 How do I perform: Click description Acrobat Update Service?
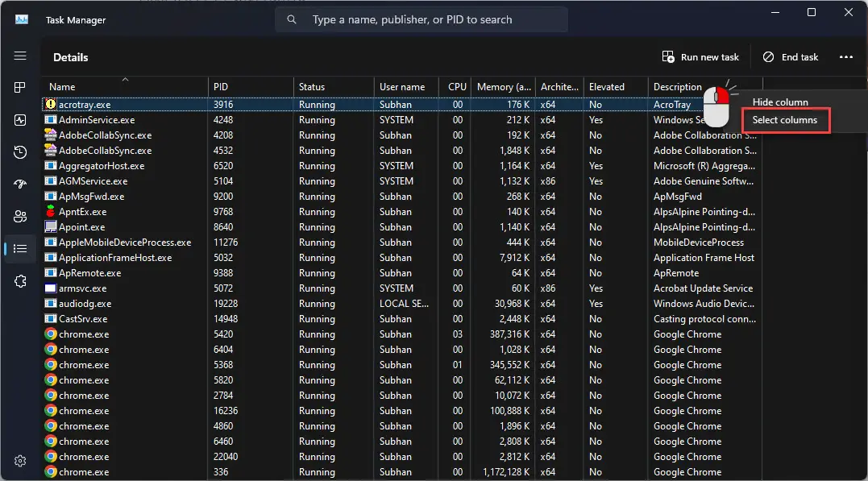[703, 288]
